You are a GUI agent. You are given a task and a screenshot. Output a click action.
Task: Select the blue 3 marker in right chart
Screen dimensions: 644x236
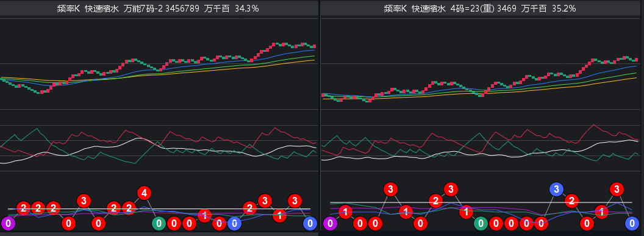557,189
